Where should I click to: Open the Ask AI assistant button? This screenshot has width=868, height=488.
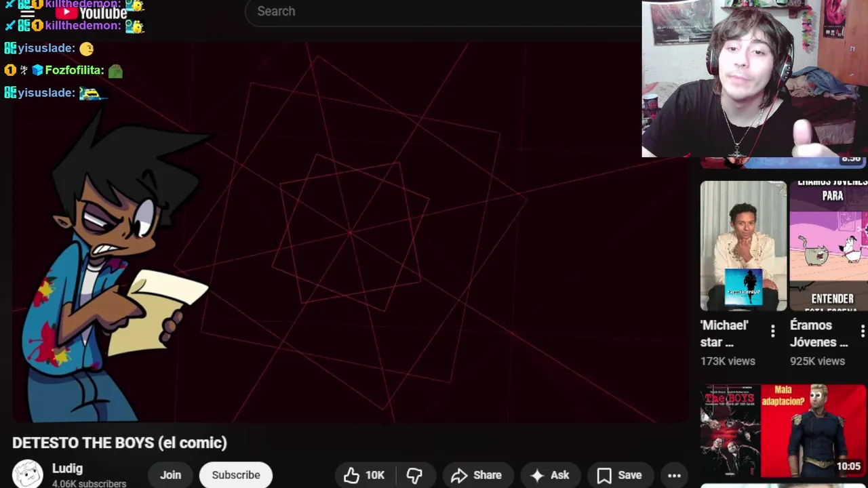coord(550,475)
